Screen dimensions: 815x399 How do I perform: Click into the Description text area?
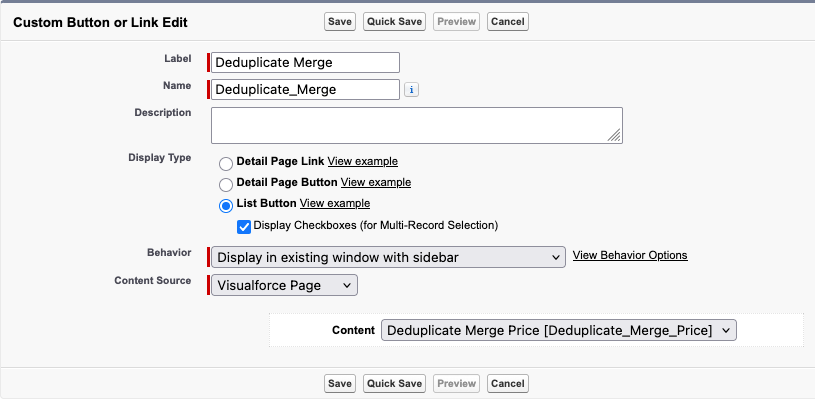pos(417,125)
